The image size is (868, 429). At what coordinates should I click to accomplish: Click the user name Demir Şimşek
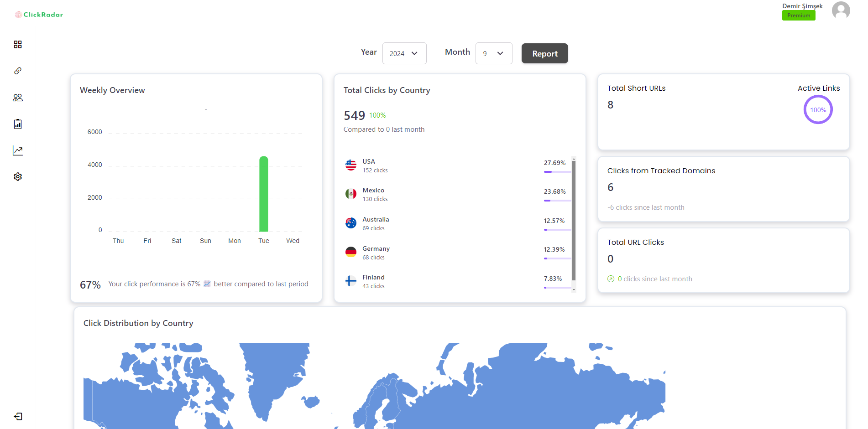pyautogui.click(x=802, y=6)
